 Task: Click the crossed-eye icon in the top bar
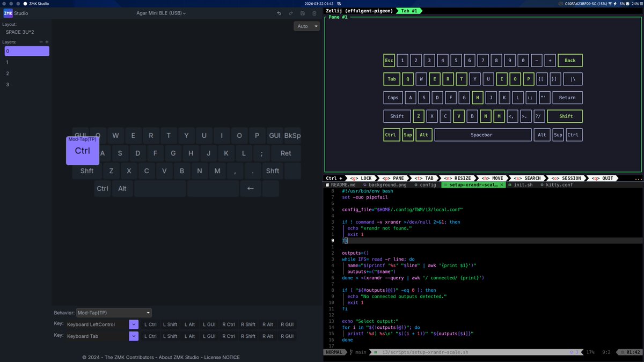click(339, 3)
